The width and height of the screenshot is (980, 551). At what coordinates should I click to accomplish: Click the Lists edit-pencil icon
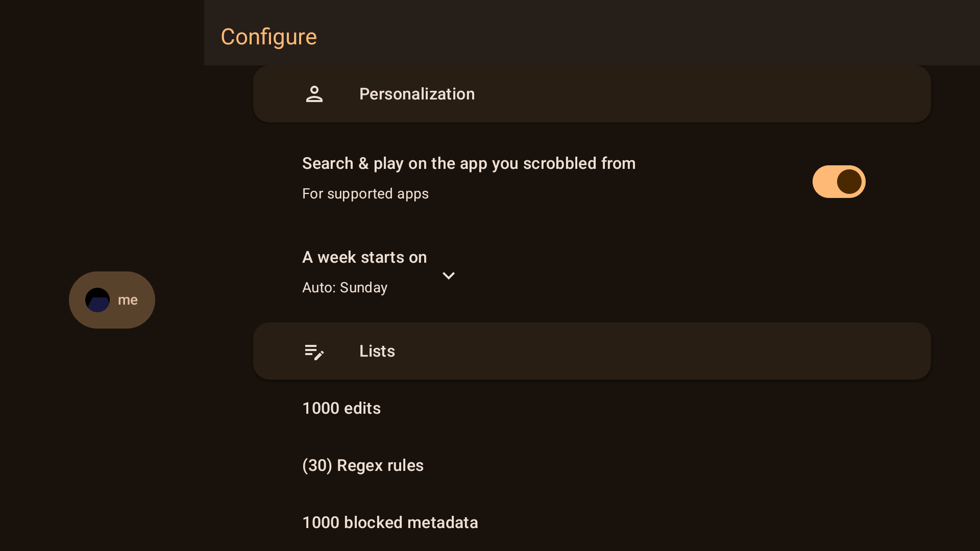314,352
